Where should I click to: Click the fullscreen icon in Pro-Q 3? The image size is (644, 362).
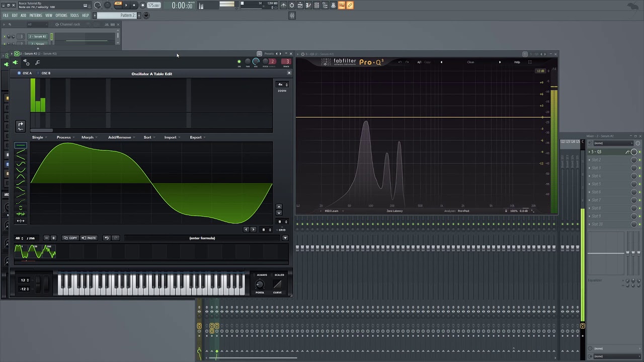coord(530,62)
